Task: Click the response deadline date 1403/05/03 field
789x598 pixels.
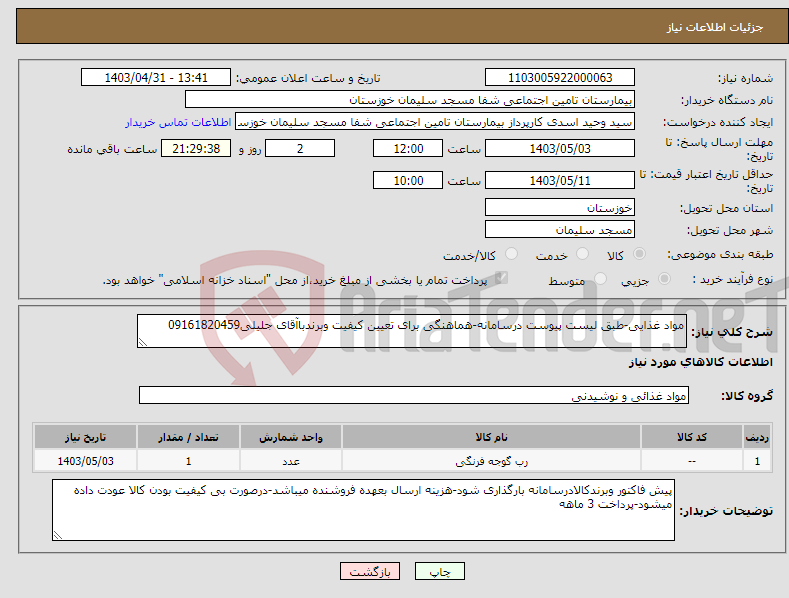Action: pos(560,148)
